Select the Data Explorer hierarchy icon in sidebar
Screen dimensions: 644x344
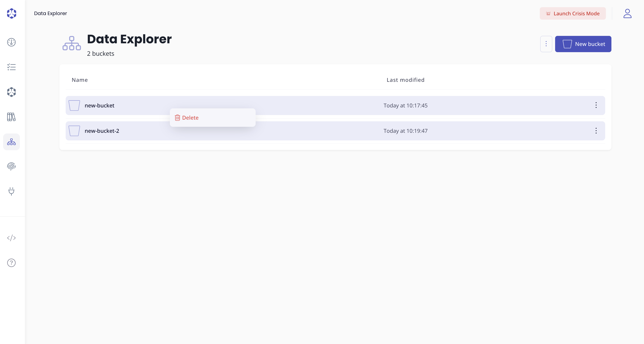[x=11, y=142]
